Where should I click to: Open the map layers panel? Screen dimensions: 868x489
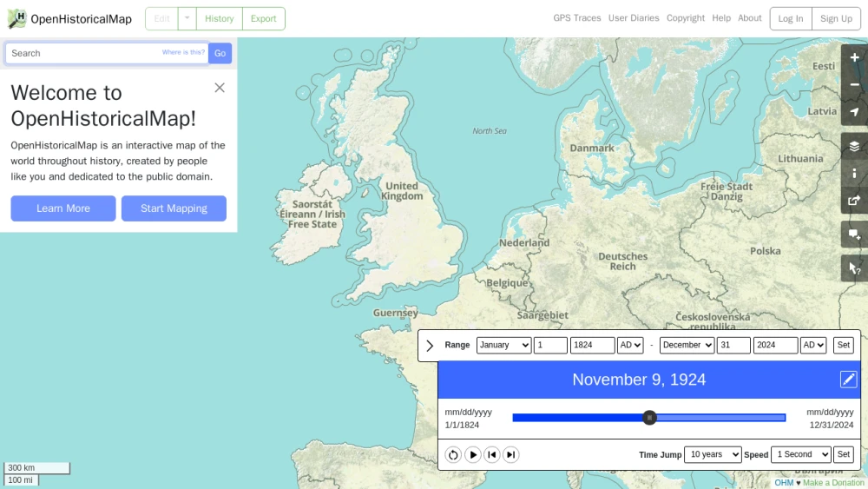coord(854,146)
